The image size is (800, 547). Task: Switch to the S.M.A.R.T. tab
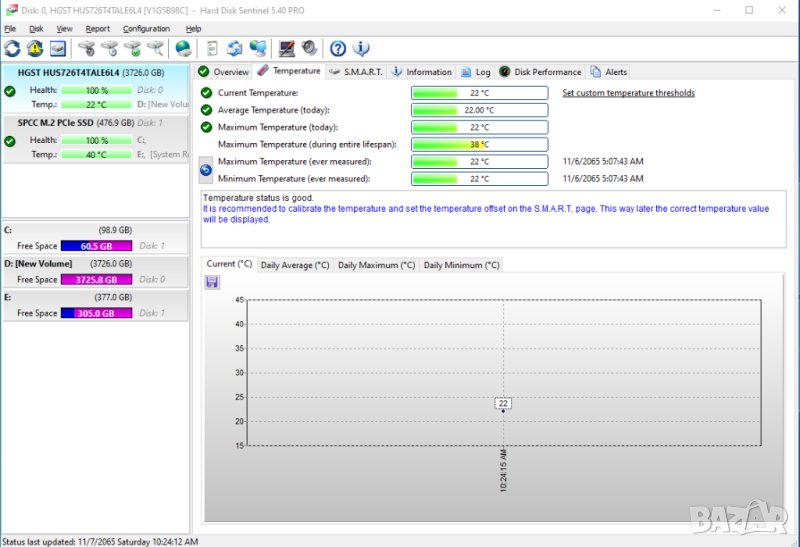click(x=356, y=72)
